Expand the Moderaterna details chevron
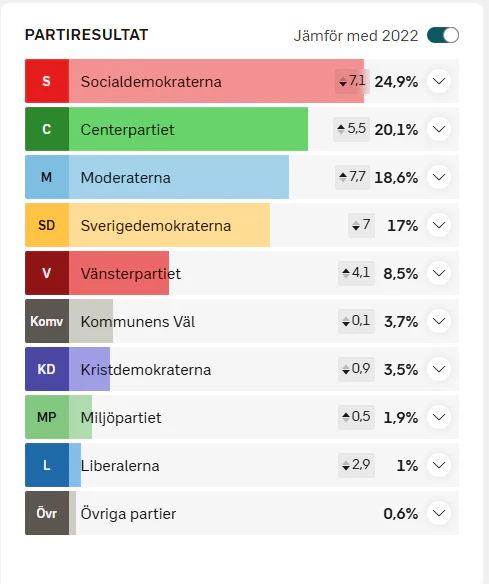Screen dimensions: 489x584 click(x=439, y=177)
